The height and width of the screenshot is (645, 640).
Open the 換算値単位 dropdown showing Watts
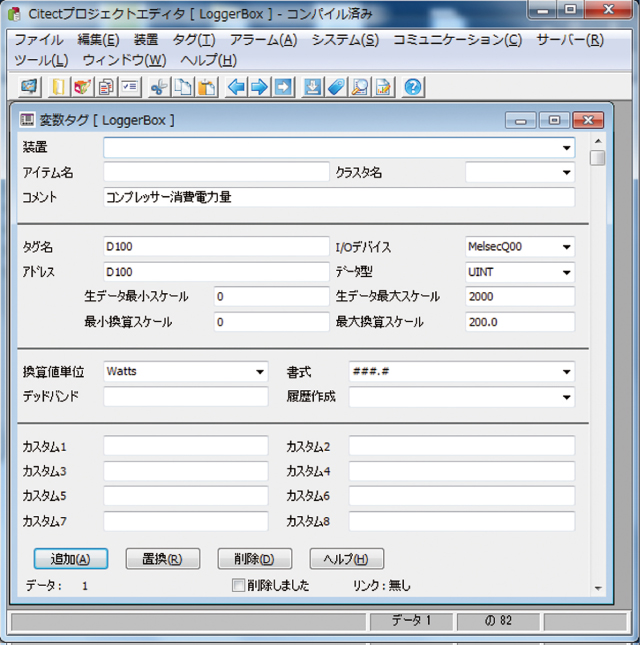(260, 371)
